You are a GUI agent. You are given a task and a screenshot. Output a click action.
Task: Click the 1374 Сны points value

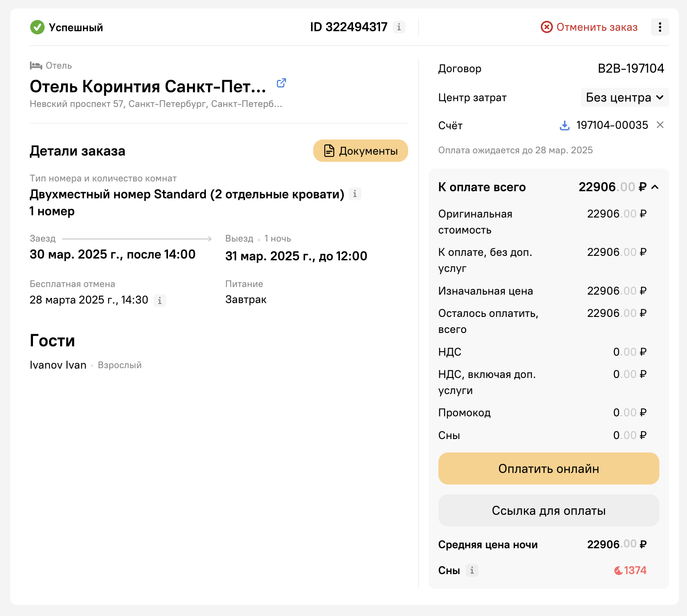click(x=635, y=571)
